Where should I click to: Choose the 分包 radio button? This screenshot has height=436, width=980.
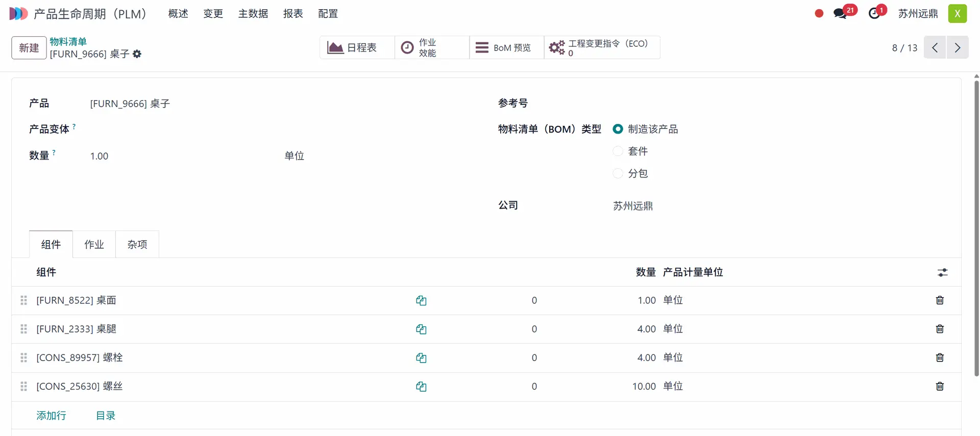(618, 174)
